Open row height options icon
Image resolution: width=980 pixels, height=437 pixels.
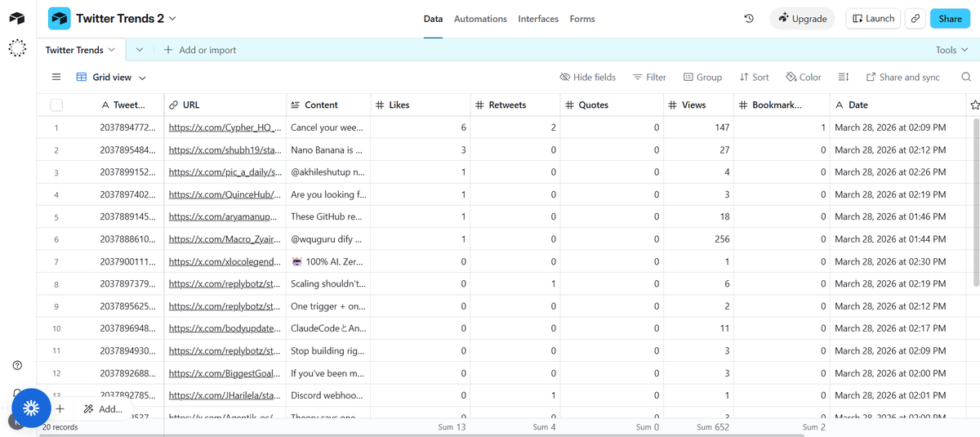click(x=844, y=77)
